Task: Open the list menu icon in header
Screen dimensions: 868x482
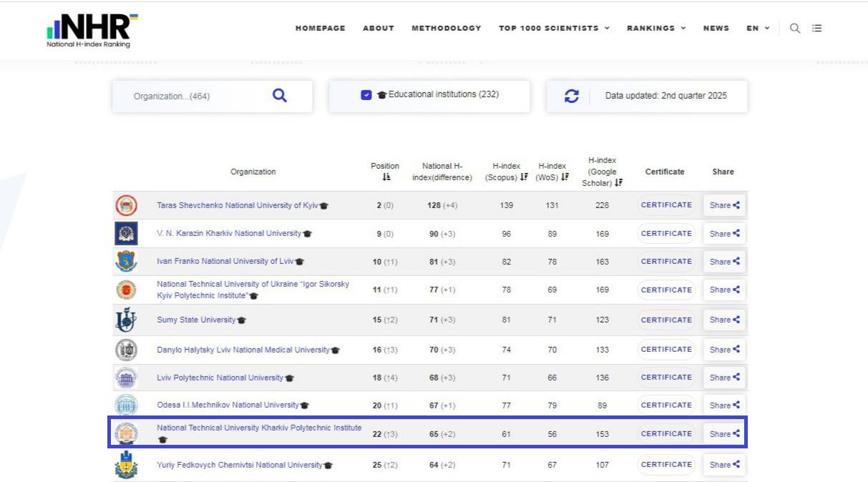Action: coord(817,29)
